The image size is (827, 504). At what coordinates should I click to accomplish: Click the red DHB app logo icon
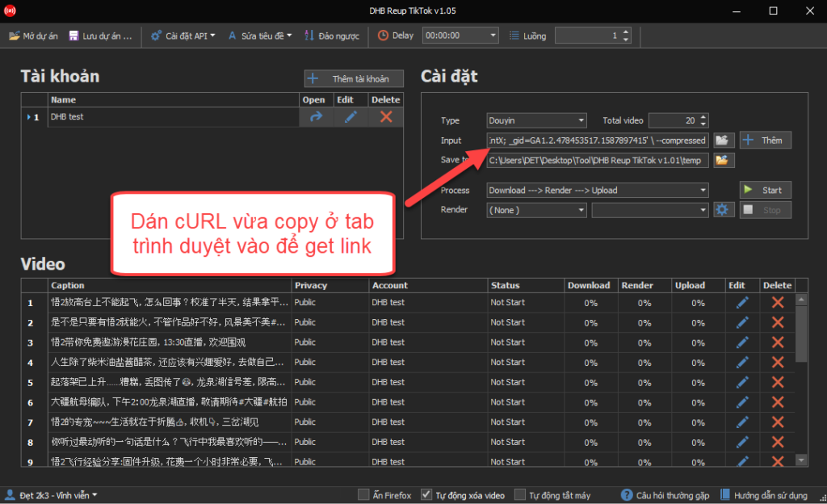coord(10,10)
